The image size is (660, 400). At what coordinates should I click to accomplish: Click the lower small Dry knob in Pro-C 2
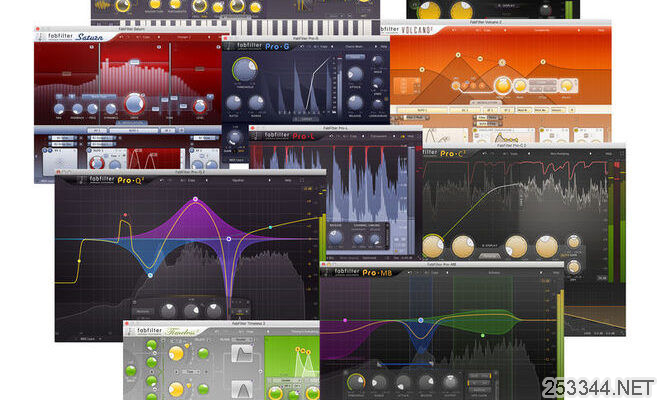click(574, 267)
